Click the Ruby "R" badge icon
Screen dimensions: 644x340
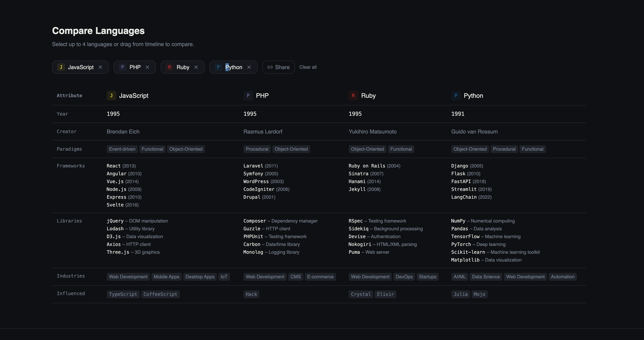click(353, 95)
